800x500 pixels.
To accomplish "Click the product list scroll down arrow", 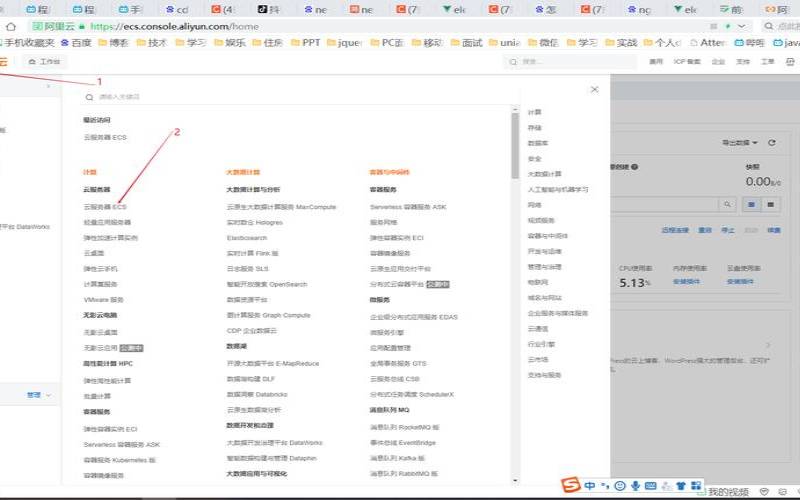I will coord(515,480).
